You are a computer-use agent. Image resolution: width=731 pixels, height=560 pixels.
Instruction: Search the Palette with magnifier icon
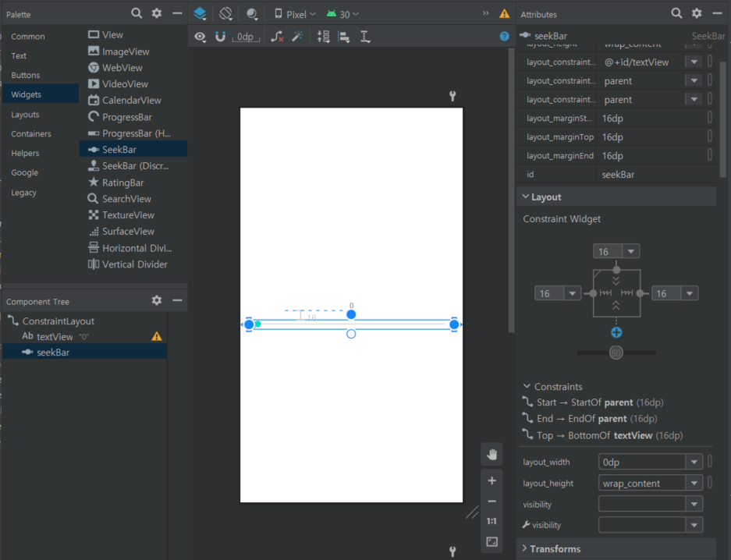(136, 13)
